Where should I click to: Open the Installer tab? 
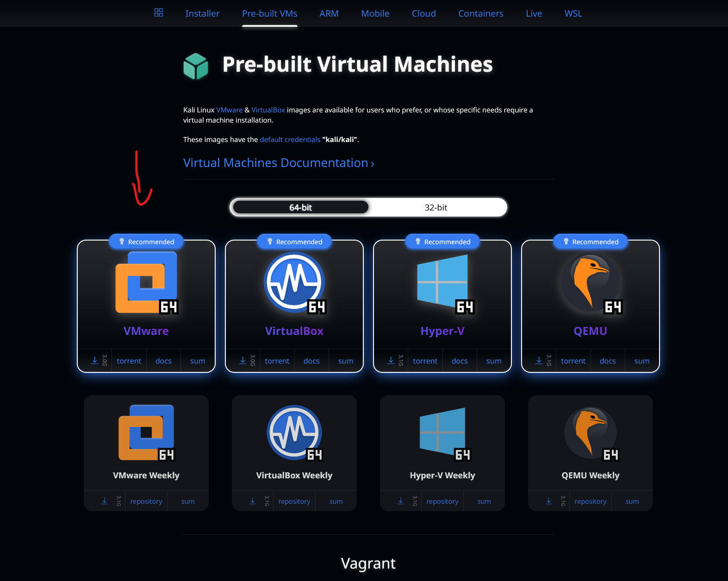(x=202, y=13)
